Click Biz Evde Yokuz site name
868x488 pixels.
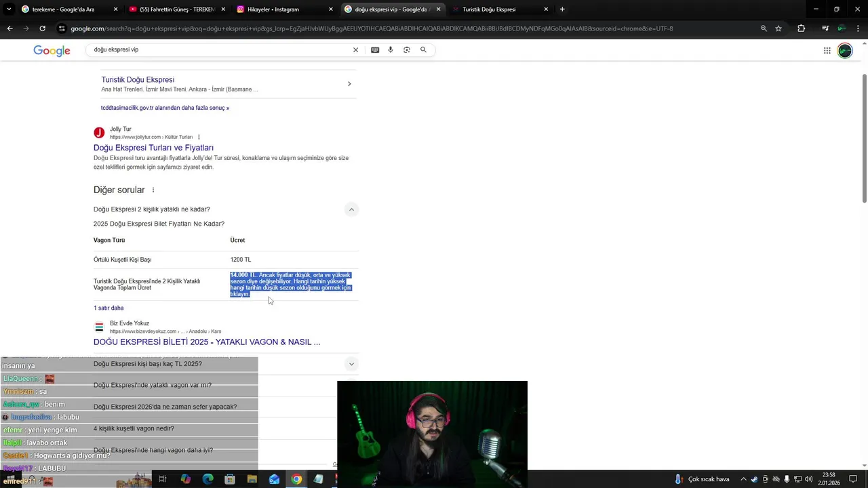130,323
